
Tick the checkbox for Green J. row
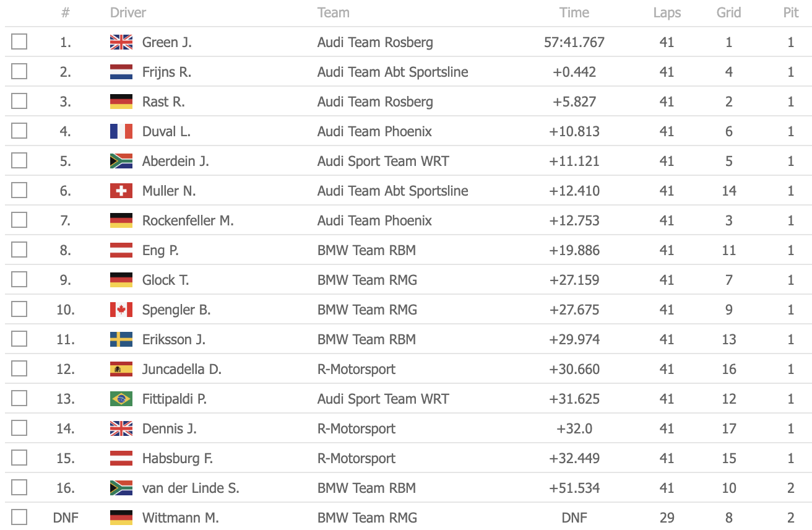(x=19, y=42)
